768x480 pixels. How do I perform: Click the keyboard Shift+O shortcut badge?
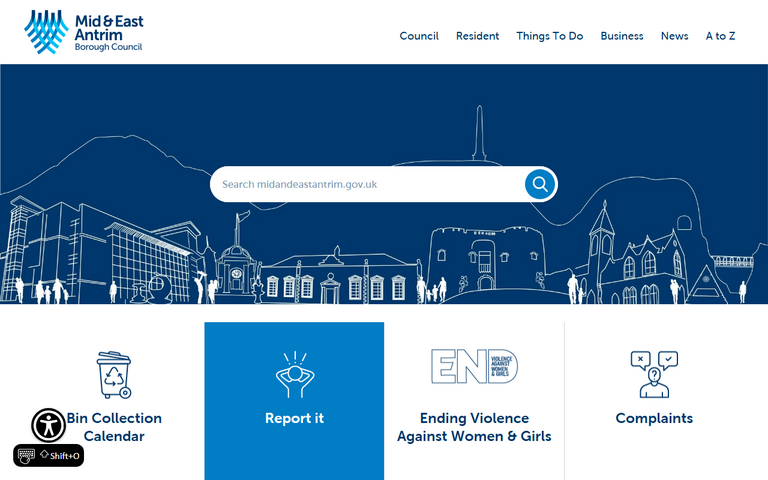pos(48,455)
